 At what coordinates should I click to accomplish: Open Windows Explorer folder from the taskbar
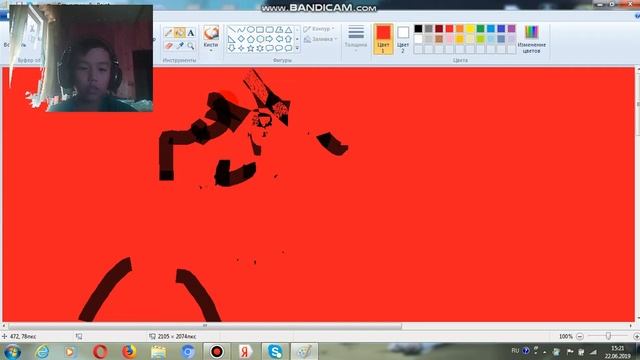click(x=158, y=351)
